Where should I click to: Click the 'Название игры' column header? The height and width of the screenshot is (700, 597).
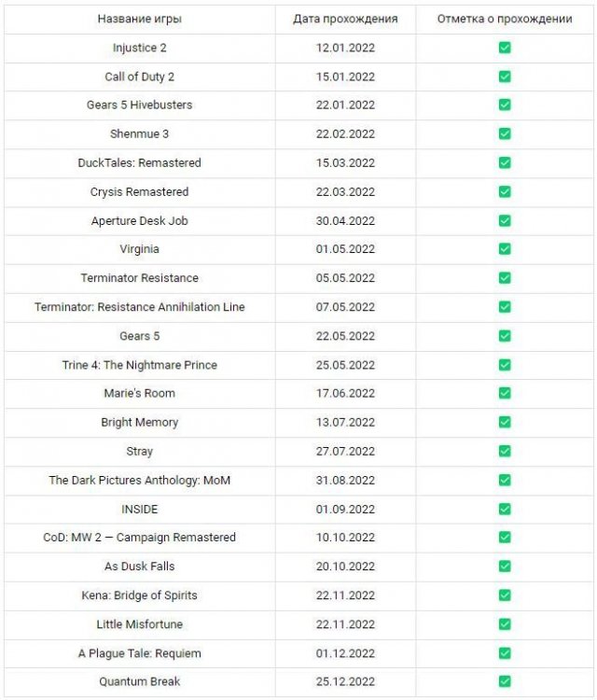(x=140, y=19)
